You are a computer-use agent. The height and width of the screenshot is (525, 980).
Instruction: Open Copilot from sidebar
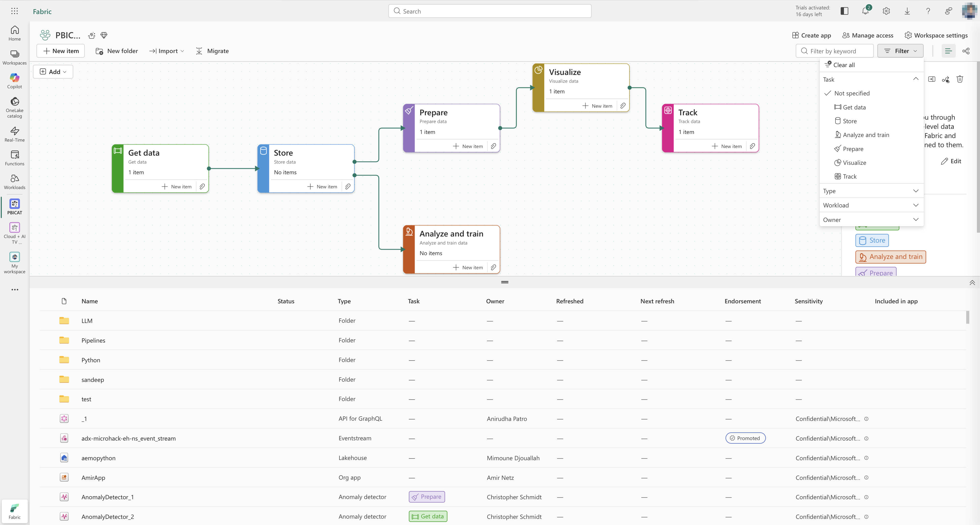(x=15, y=81)
